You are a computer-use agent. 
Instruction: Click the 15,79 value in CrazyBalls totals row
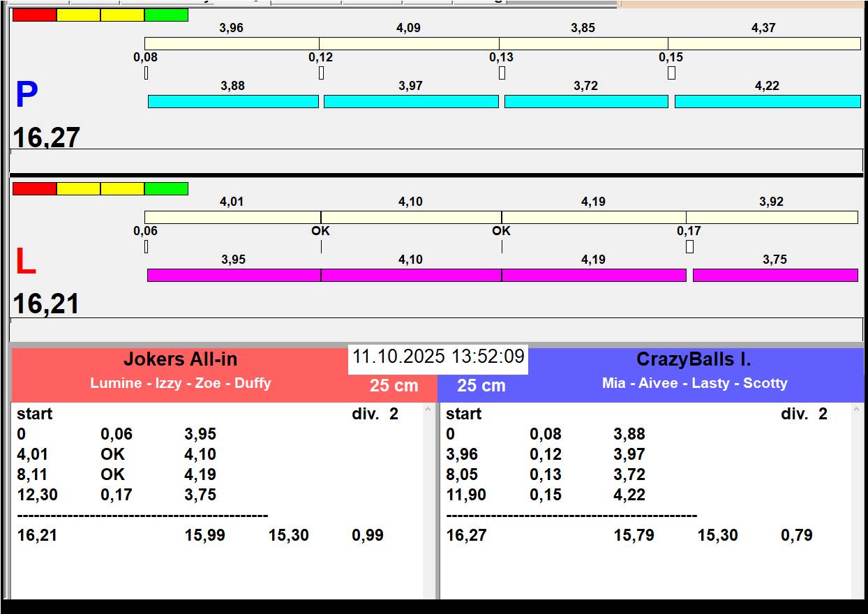[634, 536]
